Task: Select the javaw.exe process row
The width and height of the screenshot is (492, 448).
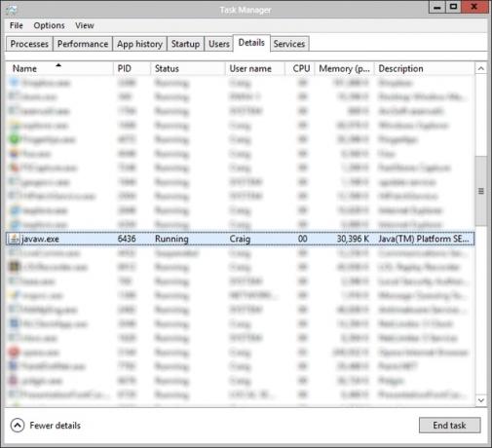Action: (240, 239)
